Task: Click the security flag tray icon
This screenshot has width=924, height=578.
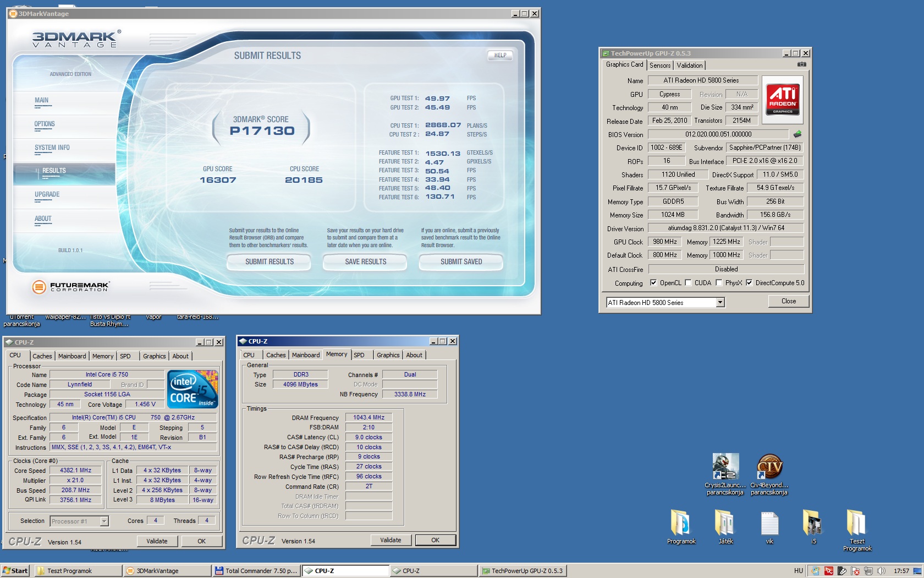Action: tap(855, 571)
